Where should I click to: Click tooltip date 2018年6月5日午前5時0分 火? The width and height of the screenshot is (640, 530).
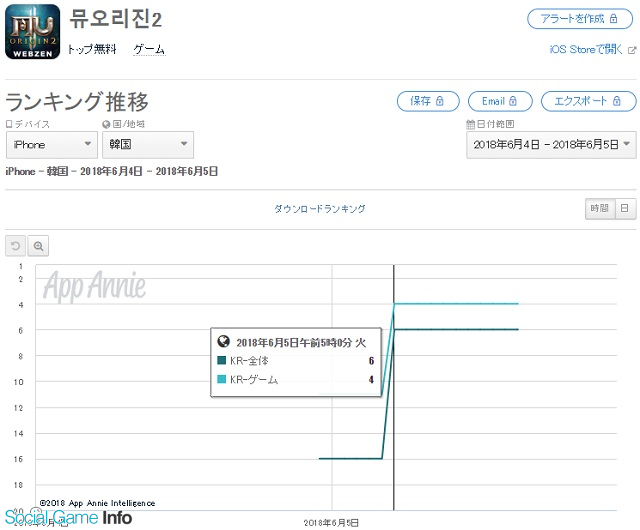pos(301,343)
